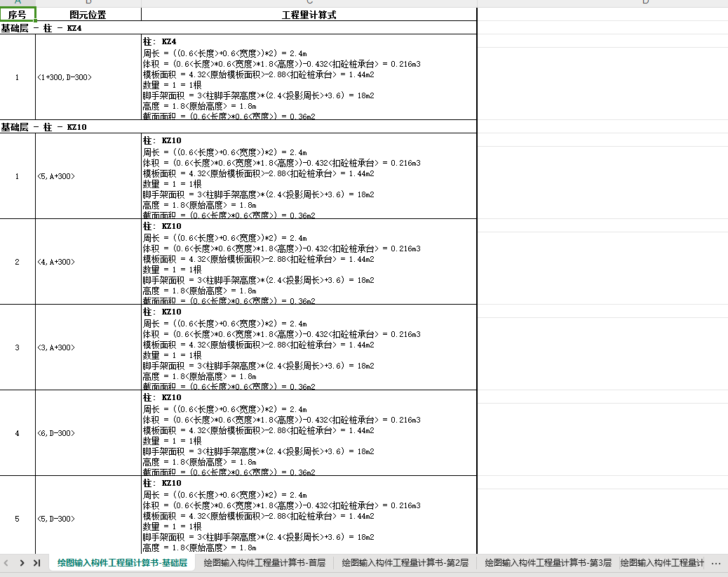The width and height of the screenshot is (728, 577).
Task: Click the KZ10 calculation cell for <6,D-300>
Action: click(x=309, y=433)
